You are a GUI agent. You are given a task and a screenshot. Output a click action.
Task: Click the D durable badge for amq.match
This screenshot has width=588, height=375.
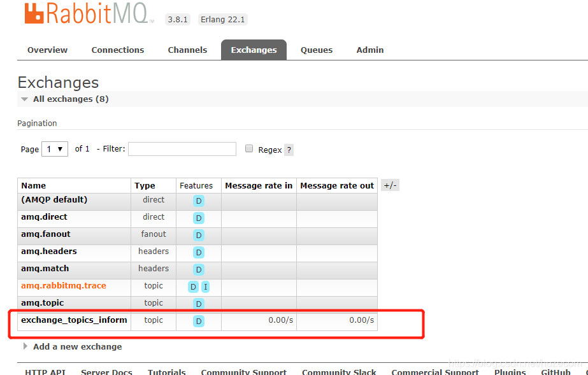tap(199, 270)
